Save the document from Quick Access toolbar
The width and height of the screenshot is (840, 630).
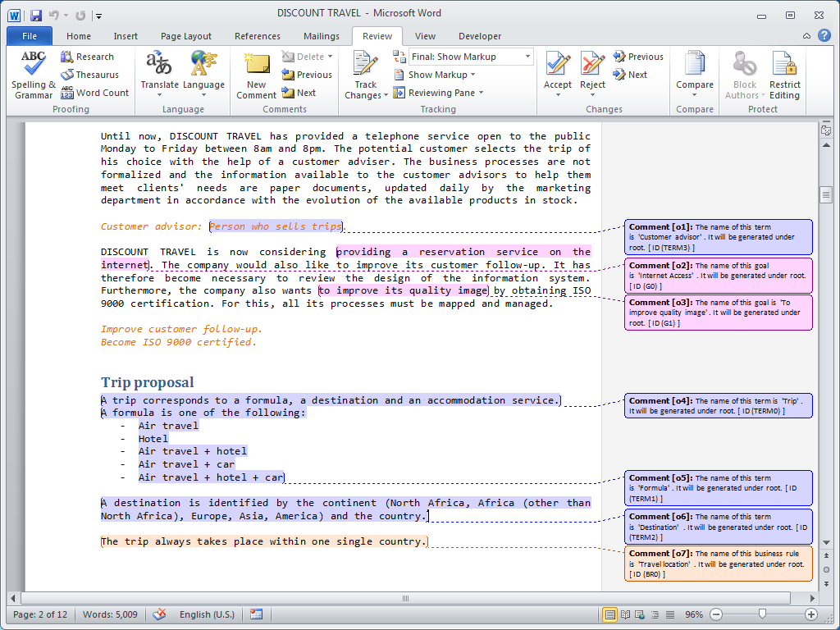pos(36,16)
